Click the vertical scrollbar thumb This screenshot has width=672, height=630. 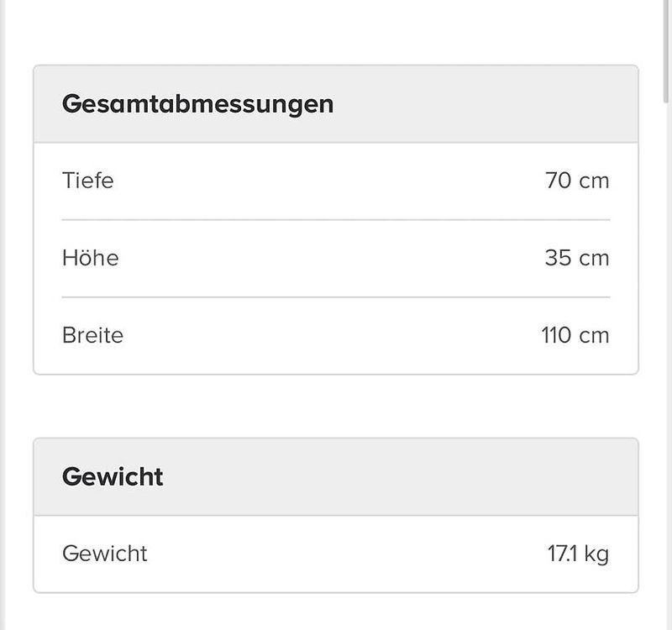[666, 51]
